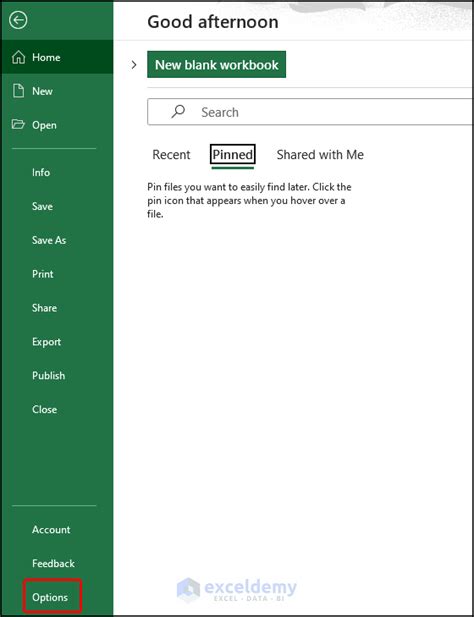Click the Home house icon
The width and height of the screenshot is (474, 617).
click(18, 57)
